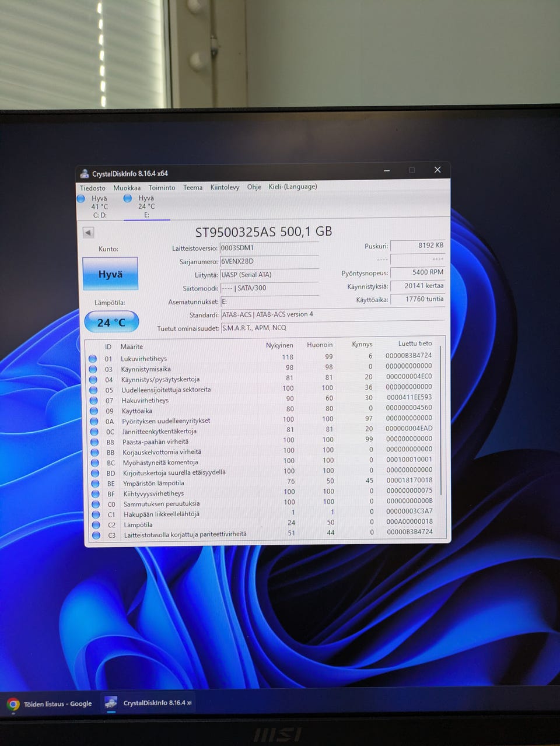Select the Uudelleensijoitettuja sektoreita row
Viewport: 560px width, 746px height.
coord(166,390)
